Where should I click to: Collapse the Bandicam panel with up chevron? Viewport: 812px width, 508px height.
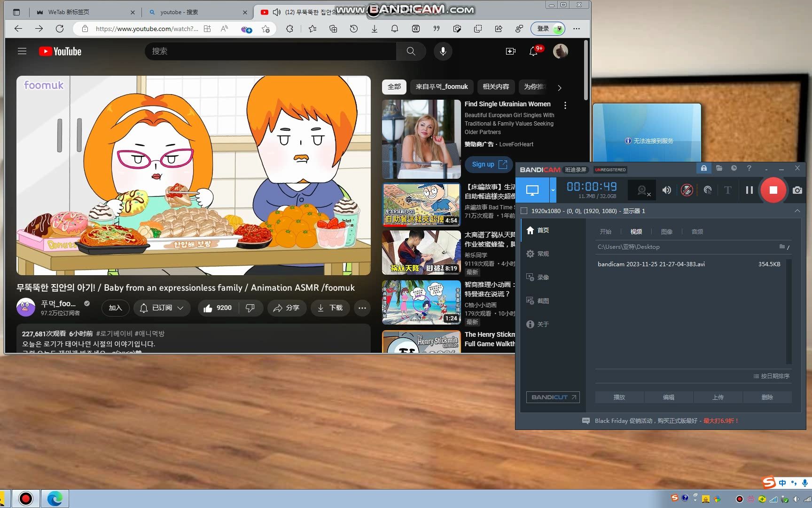tap(797, 211)
